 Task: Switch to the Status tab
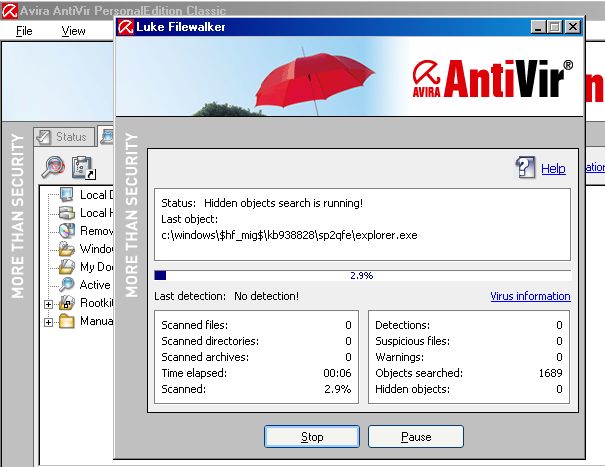click(64, 137)
